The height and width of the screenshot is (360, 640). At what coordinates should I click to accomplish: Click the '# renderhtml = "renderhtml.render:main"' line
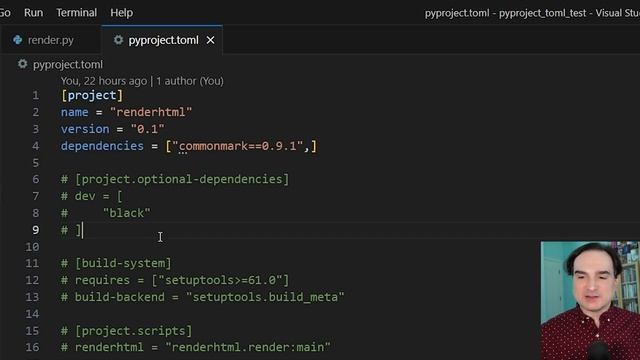196,347
